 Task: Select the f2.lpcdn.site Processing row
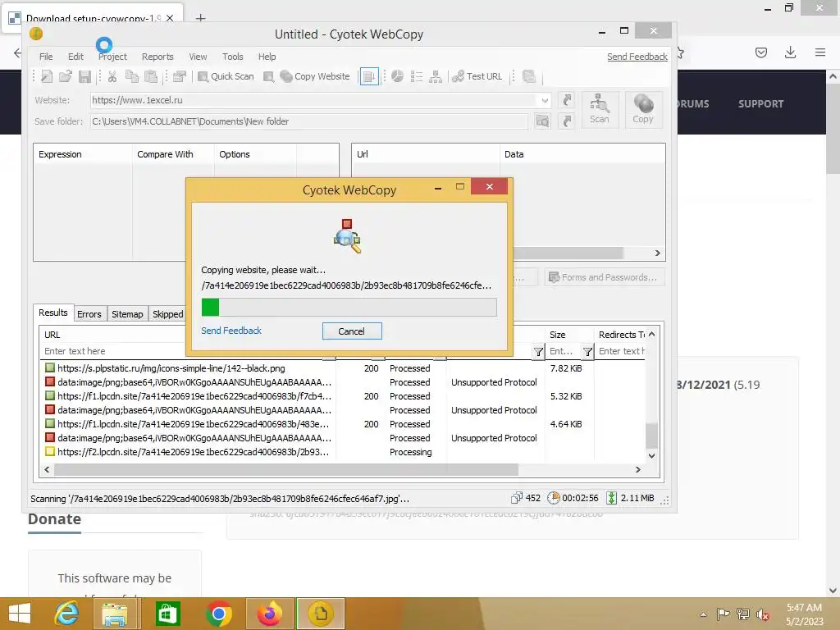click(x=343, y=452)
